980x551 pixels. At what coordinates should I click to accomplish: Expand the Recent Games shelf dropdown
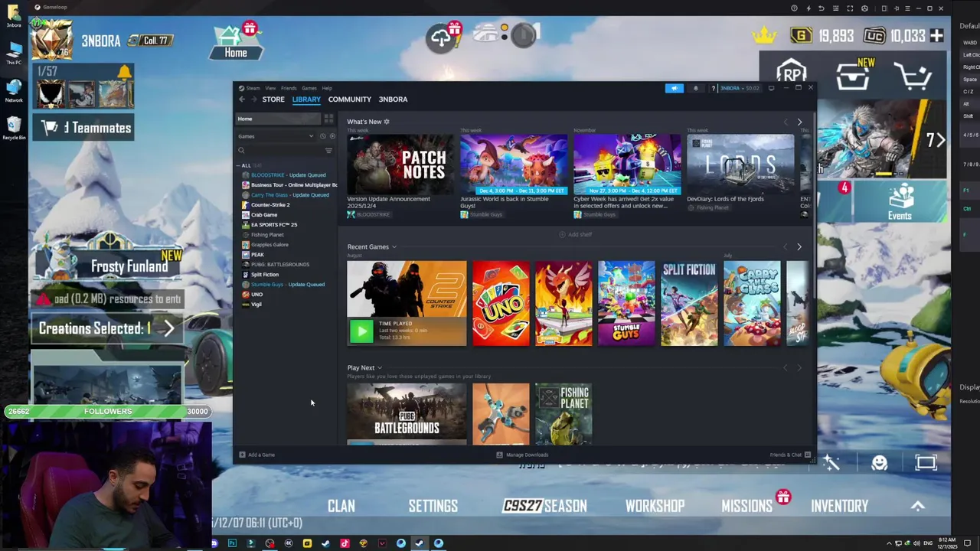(394, 247)
